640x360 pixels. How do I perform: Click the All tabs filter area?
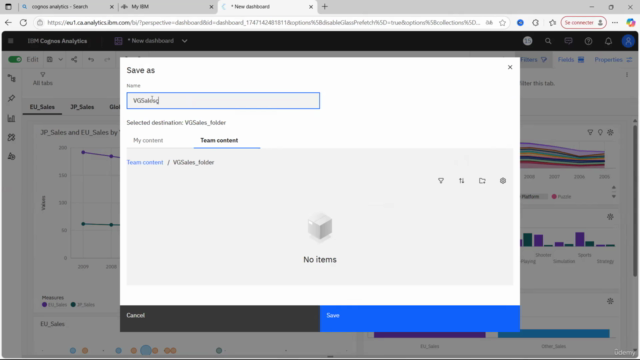coord(42,79)
